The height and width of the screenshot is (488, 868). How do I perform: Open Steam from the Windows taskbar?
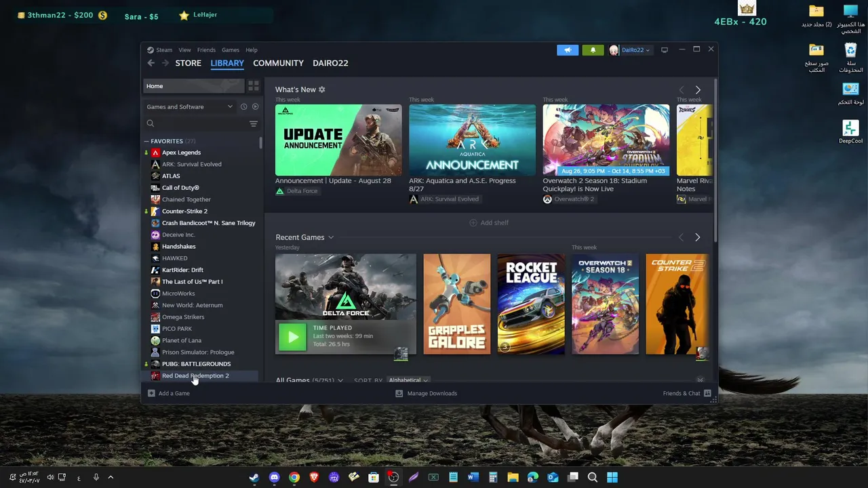pos(254,477)
